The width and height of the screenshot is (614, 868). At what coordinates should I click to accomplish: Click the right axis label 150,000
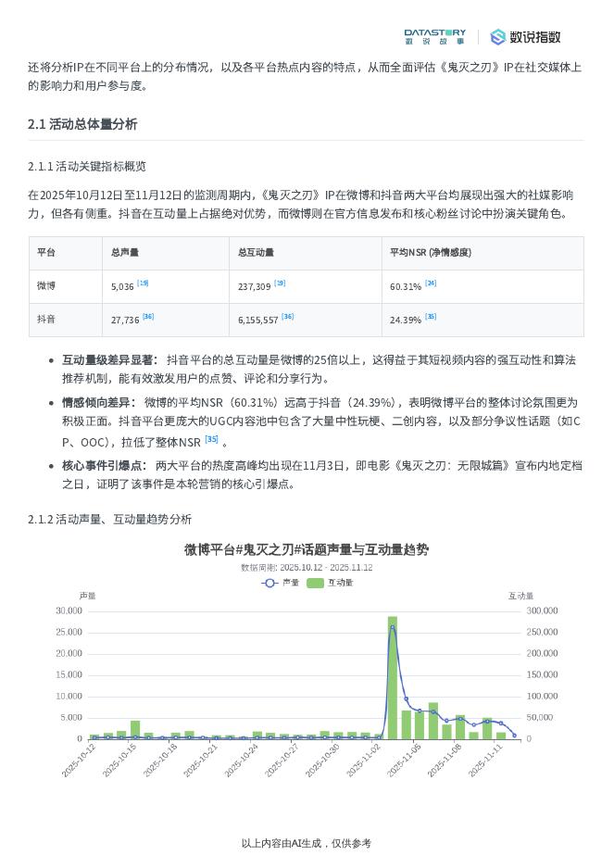point(542,674)
